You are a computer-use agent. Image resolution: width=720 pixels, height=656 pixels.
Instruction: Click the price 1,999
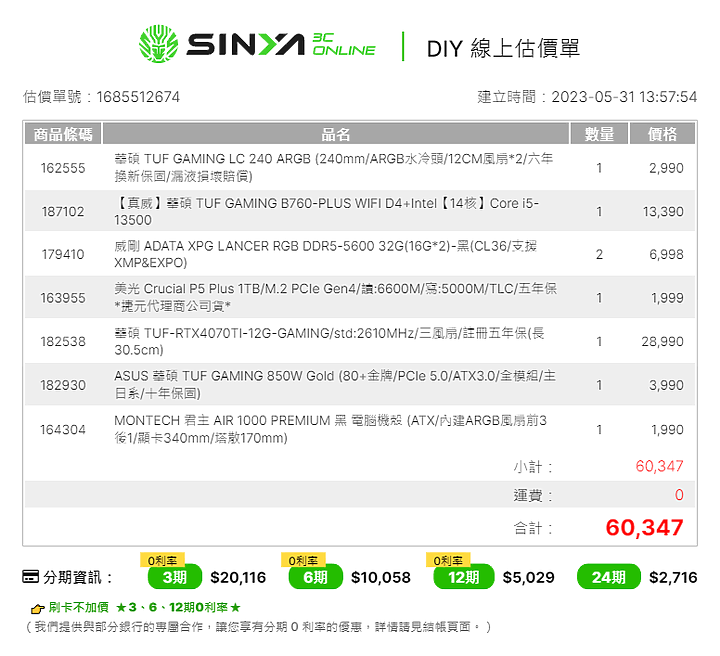pyautogui.click(x=667, y=298)
